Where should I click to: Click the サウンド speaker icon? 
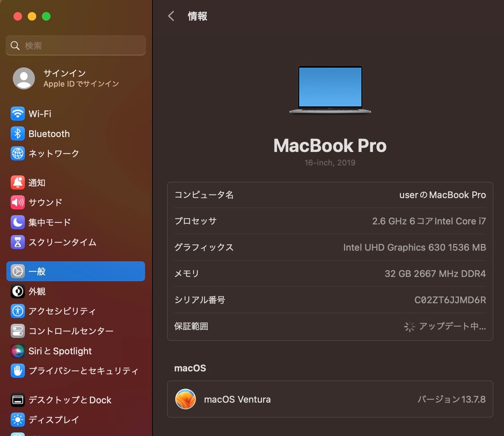tap(18, 203)
